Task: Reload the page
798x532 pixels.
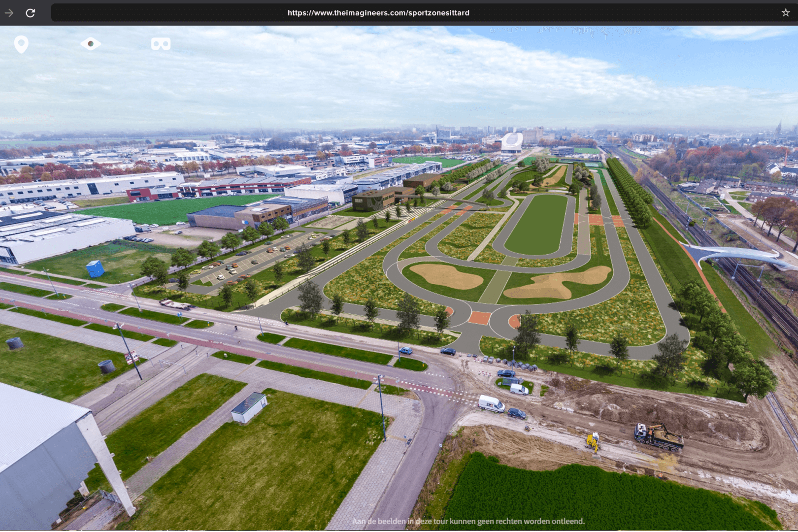Action: pos(31,13)
